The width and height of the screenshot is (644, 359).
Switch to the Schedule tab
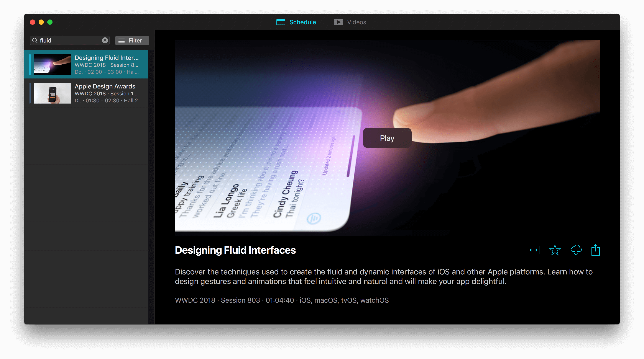coord(302,22)
